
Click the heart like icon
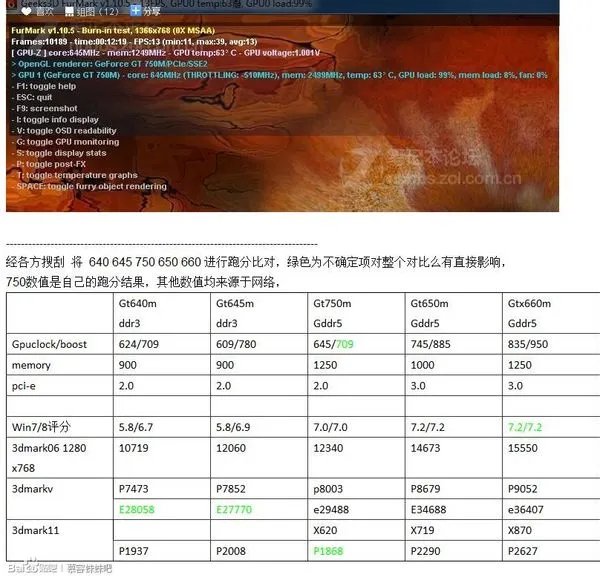(26, 11)
